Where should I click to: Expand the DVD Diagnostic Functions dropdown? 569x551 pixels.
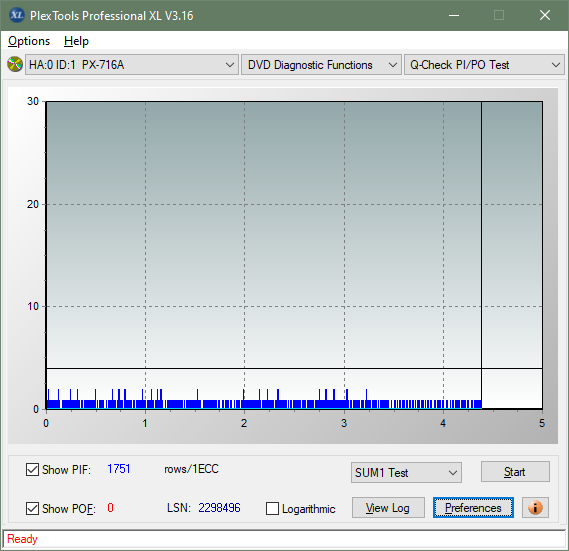pyautogui.click(x=321, y=65)
